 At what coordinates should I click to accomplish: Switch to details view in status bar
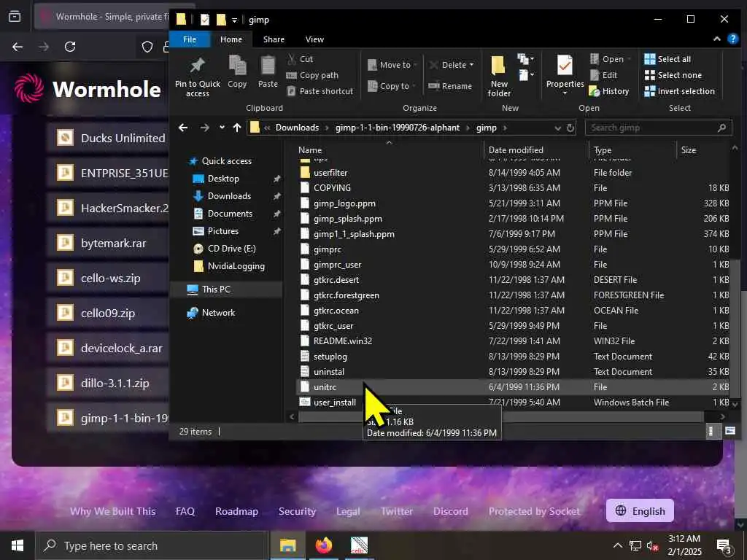[711, 431]
